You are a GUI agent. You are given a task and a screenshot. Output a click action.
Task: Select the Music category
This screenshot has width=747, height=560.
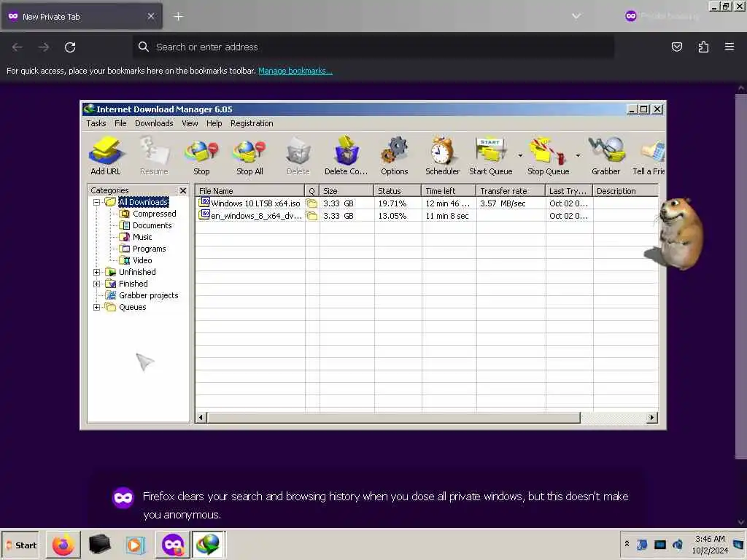coord(142,237)
